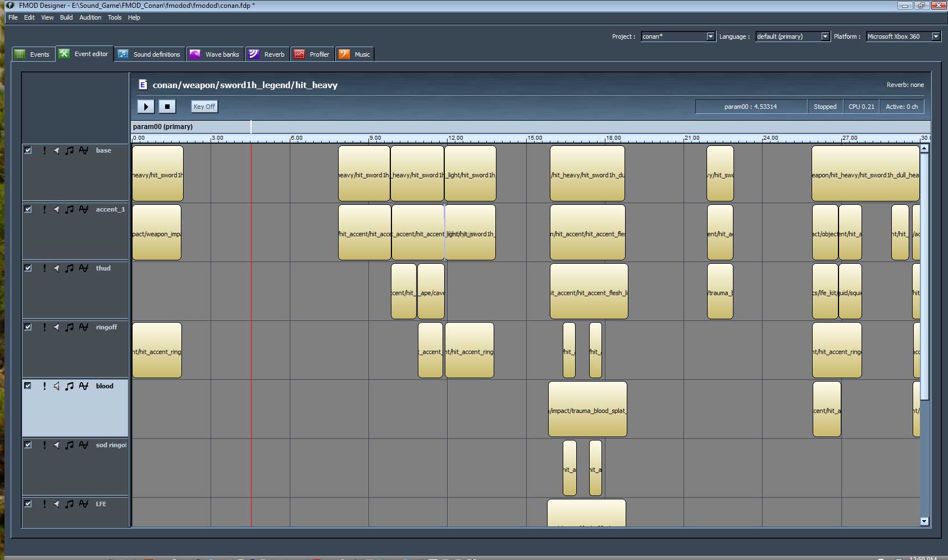948x560 pixels.
Task: Open the Platform dropdown showing Microsoft Xbox 360
Action: coord(935,36)
